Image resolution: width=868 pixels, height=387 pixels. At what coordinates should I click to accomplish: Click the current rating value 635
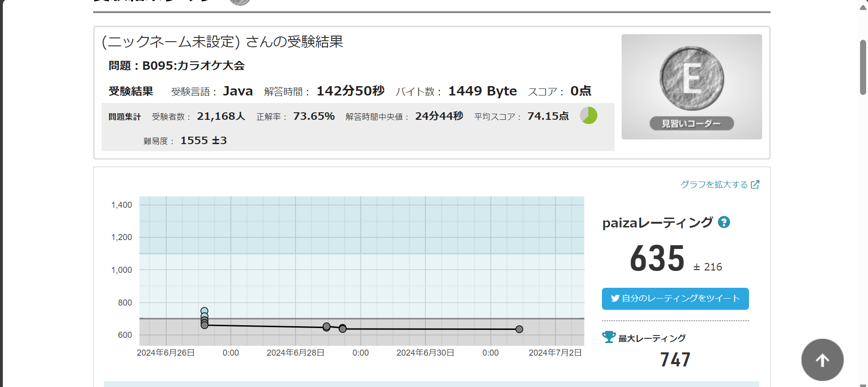click(657, 258)
